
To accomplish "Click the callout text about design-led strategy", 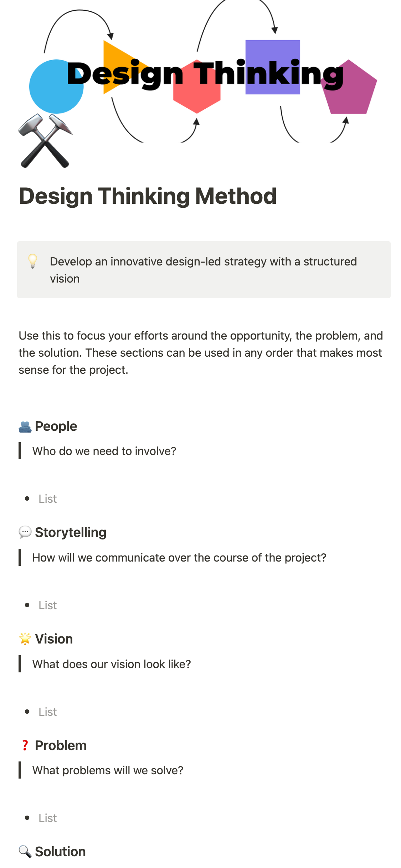I will [x=203, y=270].
